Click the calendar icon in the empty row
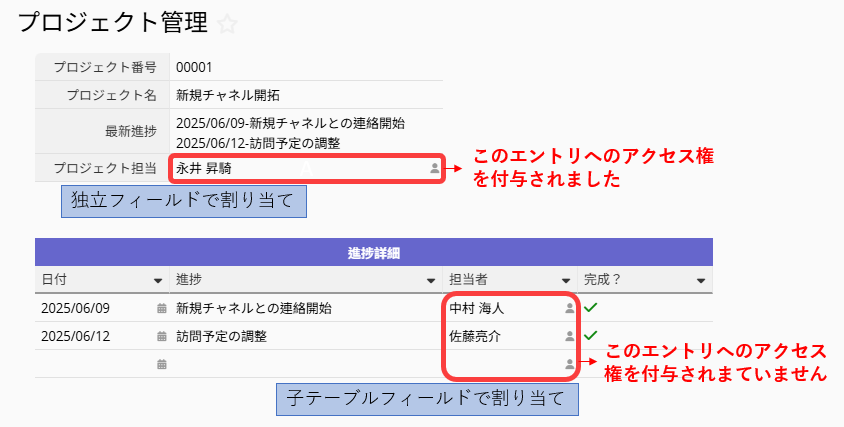Screen dimensions: 844x427 tap(162, 365)
